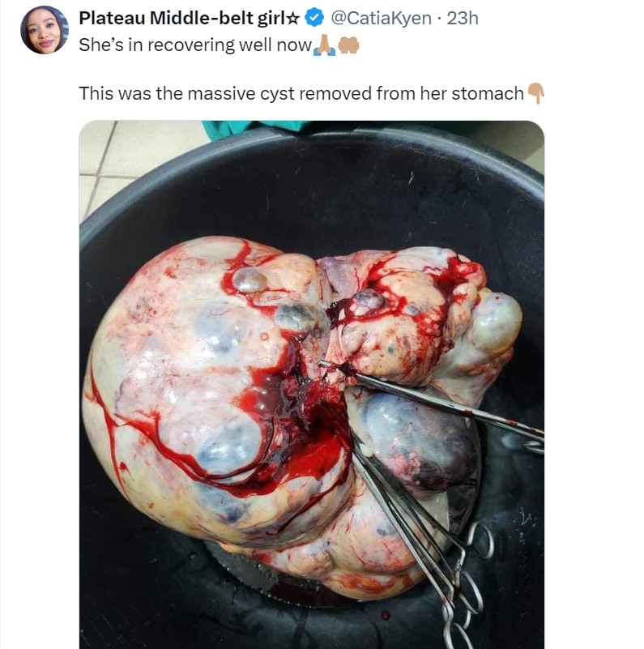Open the tweet via its 23h timestamp
Image resolution: width=644 pixels, height=649 pixels.
point(463,18)
